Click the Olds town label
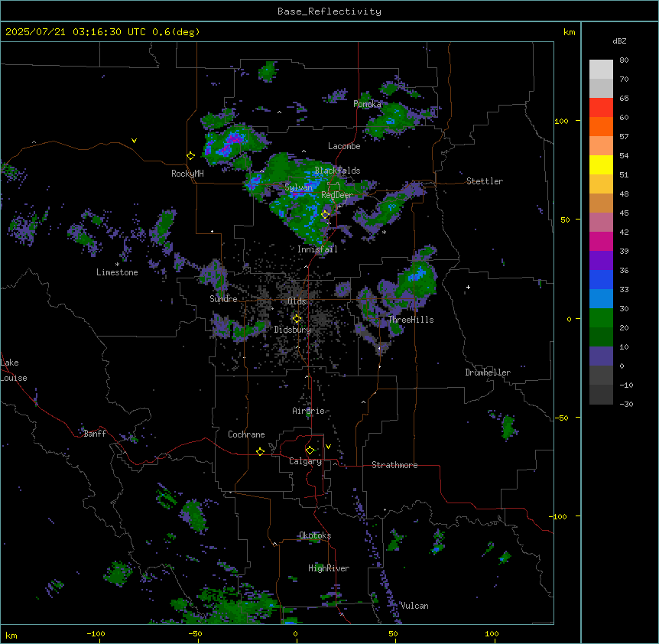 point(297,301)
